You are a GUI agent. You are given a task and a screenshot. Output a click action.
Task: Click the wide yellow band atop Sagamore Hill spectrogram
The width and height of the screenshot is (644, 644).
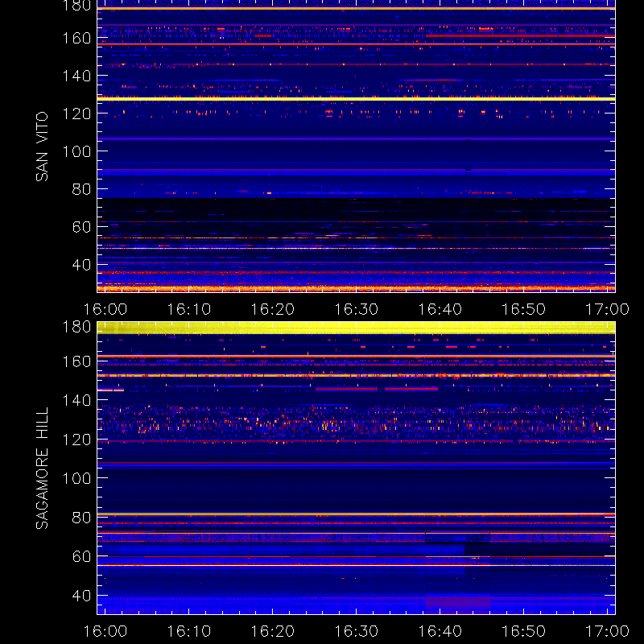coord(356,328)
